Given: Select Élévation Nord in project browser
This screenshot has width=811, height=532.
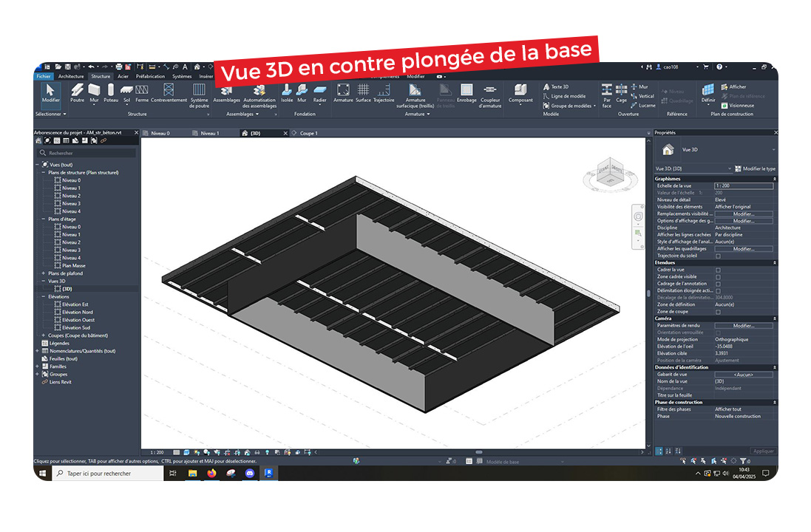Looking at the screenshot, I should pyautogui.click(x=78, y=313).
